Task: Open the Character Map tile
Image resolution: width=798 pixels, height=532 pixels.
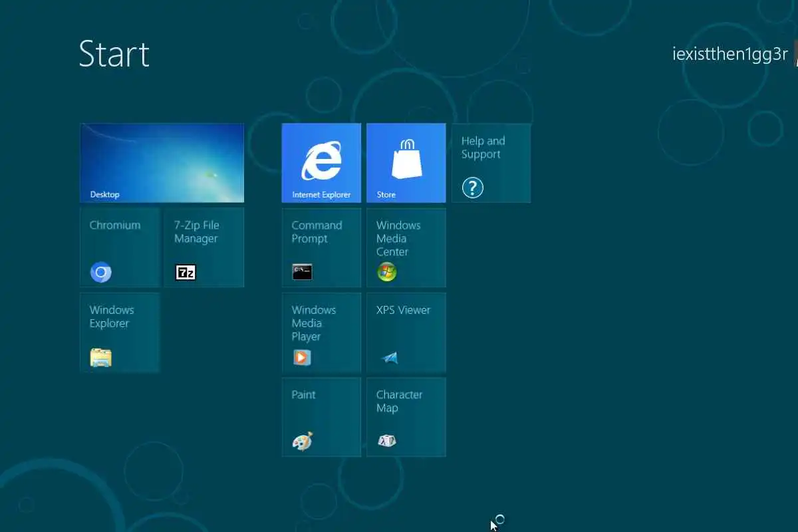Action: 406,417
